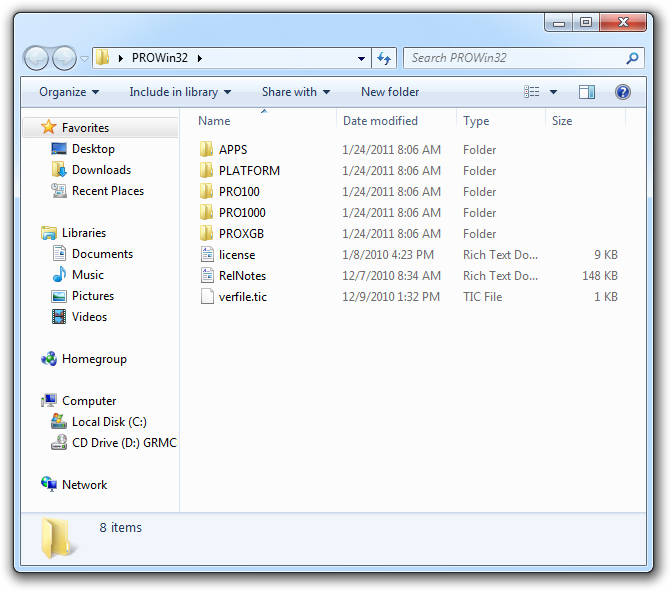Click the PRO100 folder icon
This screenshot has height=592, width=672.
click(207, 191)
